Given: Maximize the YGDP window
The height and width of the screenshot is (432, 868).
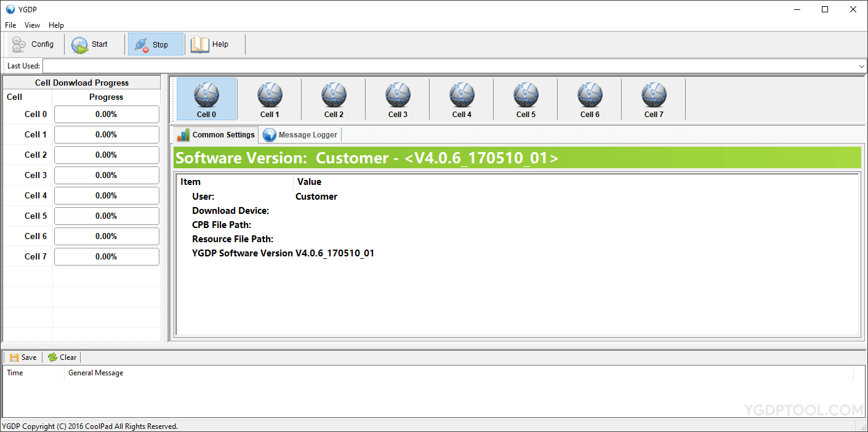Looking at the screenshot, I should pyautogui.click(x=825, y=9).
